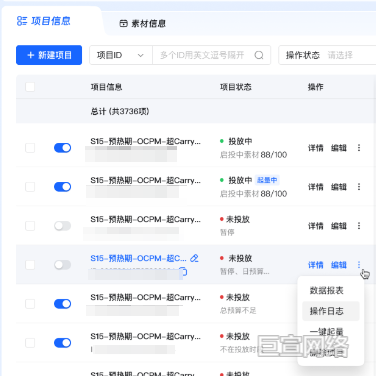Viewport: 376px width, 376px height.
Task: Click 编辑 in the 起量中 row
Action: point(339,187)
